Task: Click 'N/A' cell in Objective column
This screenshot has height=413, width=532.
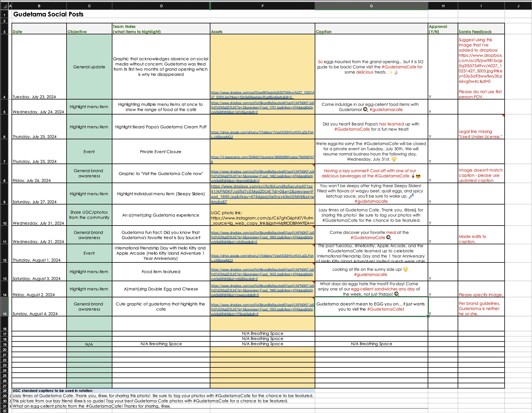Action: (x=89, y=344)
